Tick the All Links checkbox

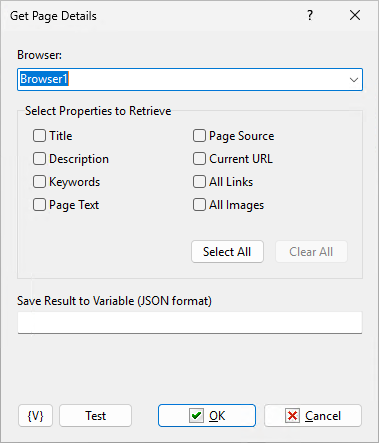pyautogui.click(x=199, y=182)
